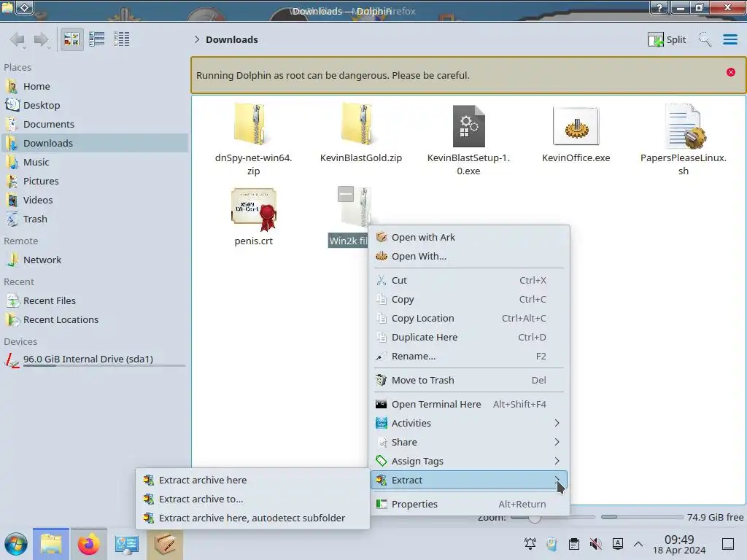Expand the Share submenu
This screenshot has width=747, height=560.
pyautogui.click(x=470, y=443)
